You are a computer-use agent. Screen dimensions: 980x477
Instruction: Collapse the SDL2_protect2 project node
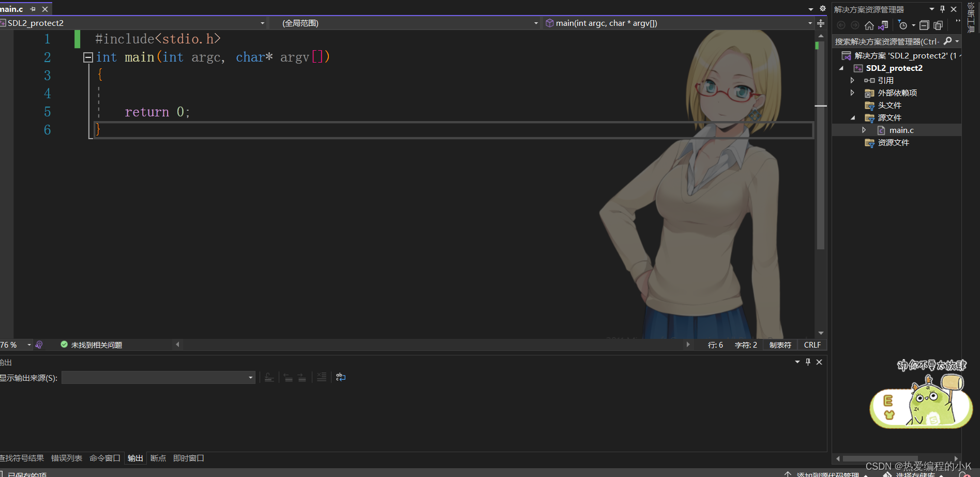point(841,68)
